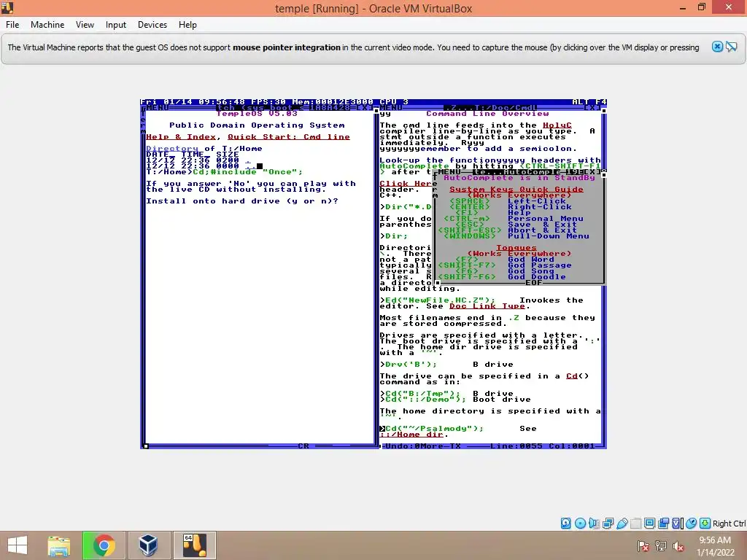The width and height of the screenshot is (747, 560).
Task: Click the God Song entry
Action: tap(531, 271)
